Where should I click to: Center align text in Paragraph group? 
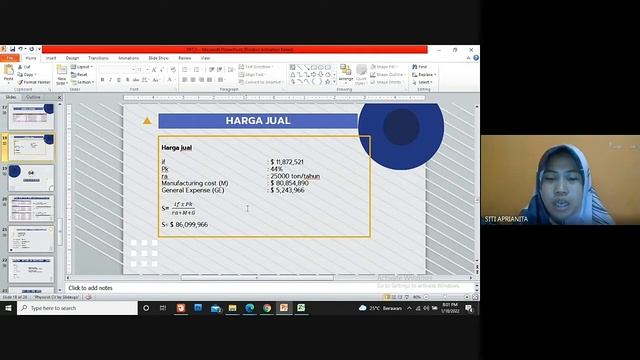193,80
